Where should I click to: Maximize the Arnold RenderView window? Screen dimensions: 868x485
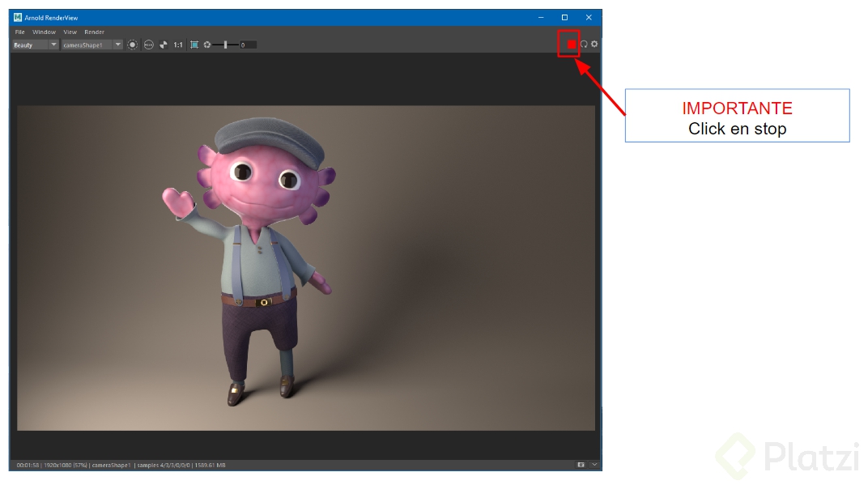564,17
